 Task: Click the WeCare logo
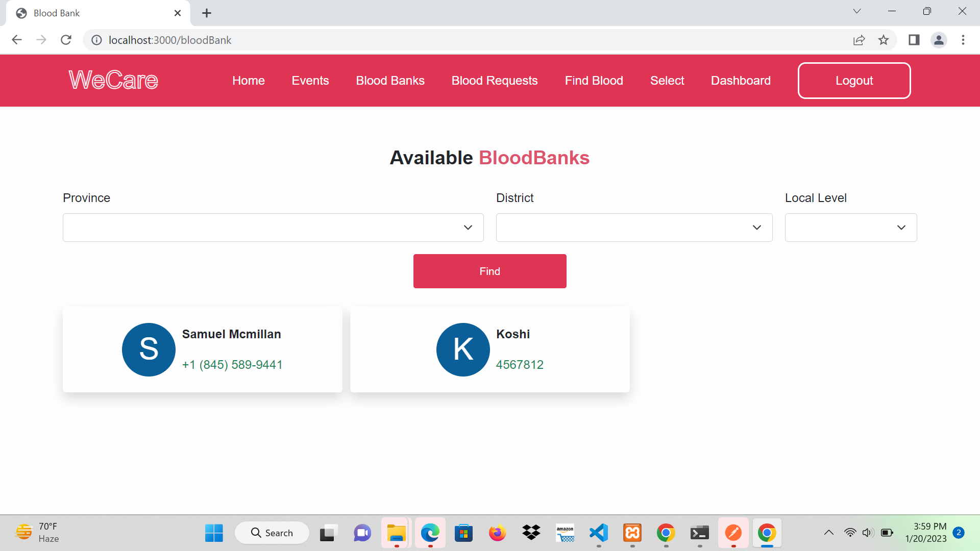[113, 80]
